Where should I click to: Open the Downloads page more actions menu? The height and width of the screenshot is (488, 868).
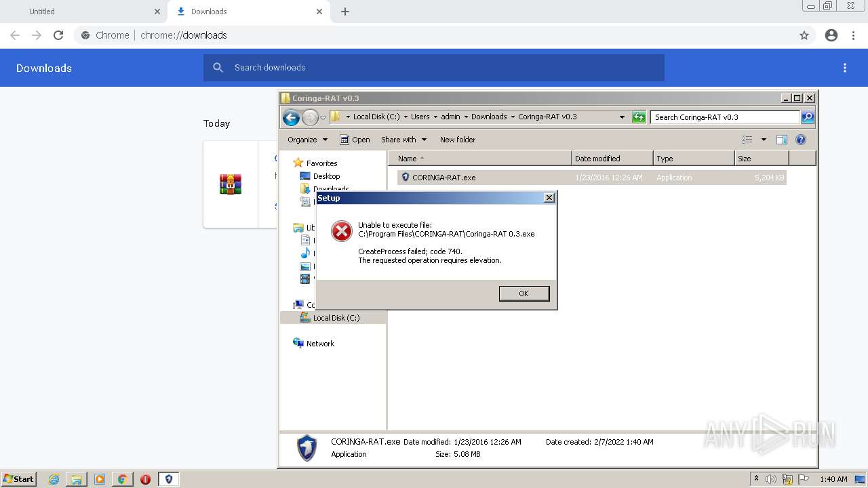845,68
